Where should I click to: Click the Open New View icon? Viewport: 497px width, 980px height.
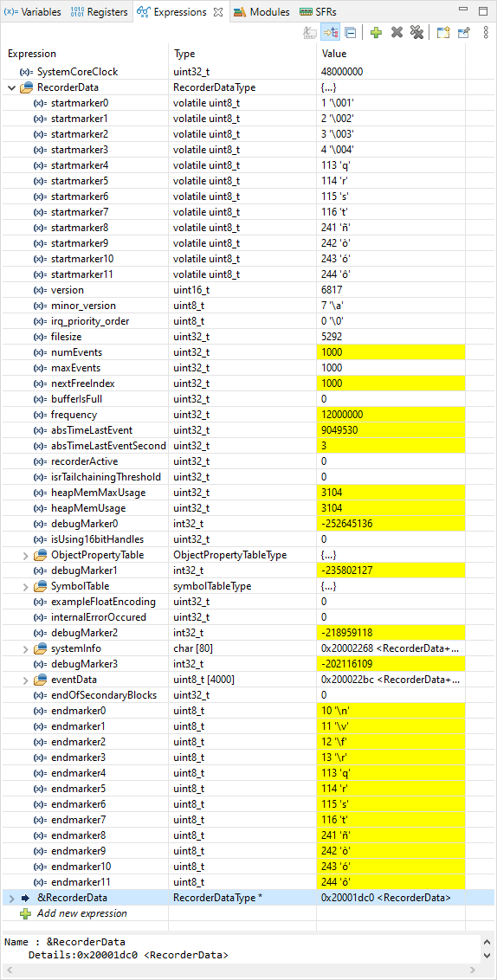click(443, 33)
